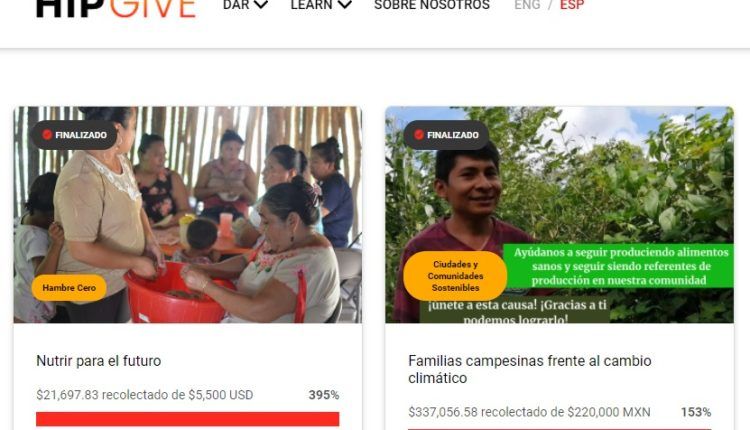
Task: Select the Hambre Cero category tag
Action: point(69,288)
